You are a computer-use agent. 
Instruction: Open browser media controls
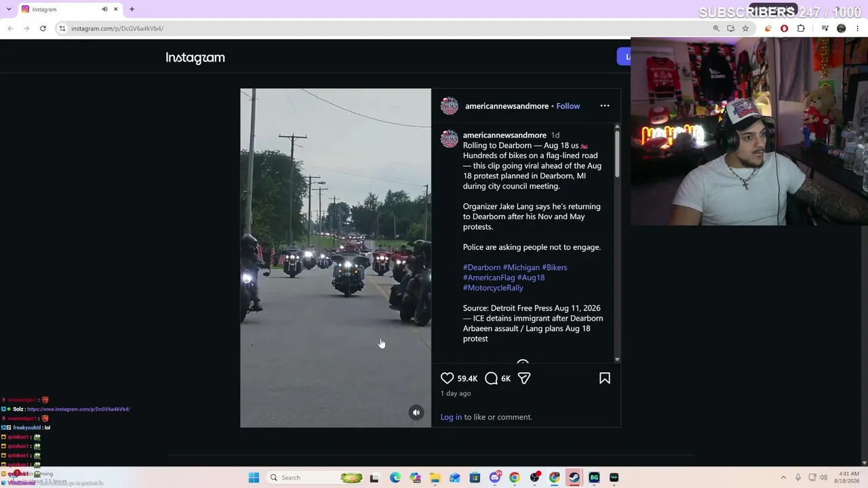point(825,28)
